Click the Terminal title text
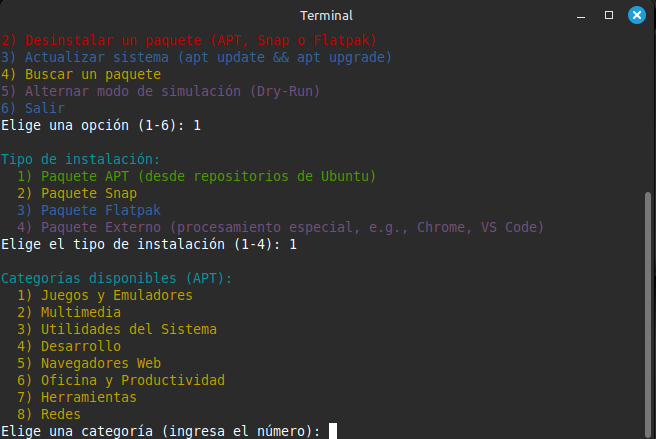The image size is (656, 439). [x=326, y=15]
